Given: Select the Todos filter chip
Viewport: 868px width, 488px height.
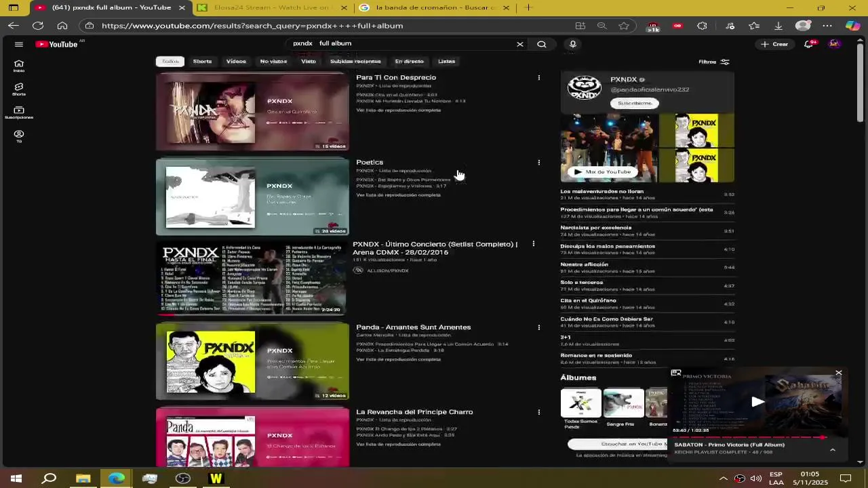Looking at the screenshot, I should coord(170,62).
